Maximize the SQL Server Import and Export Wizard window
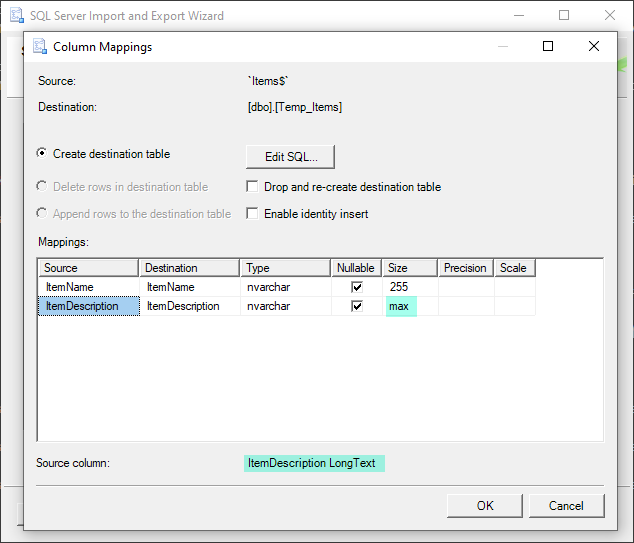Screen dimensions: 634x543 (564, 15)
